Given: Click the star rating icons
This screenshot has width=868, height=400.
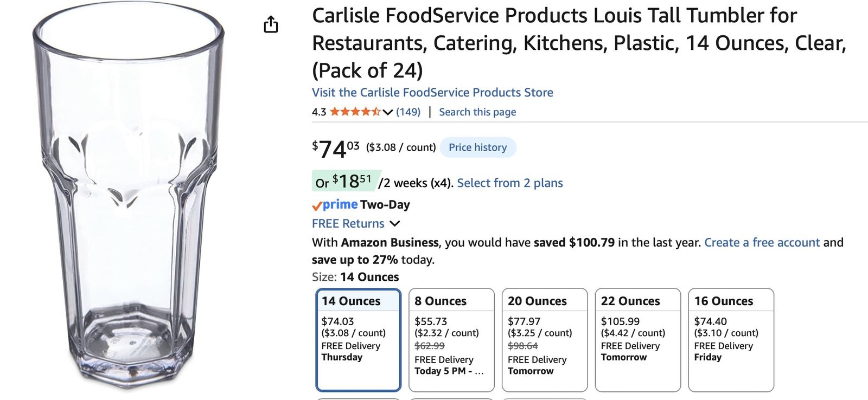Looking at the screenshot, I should point(355,112).
